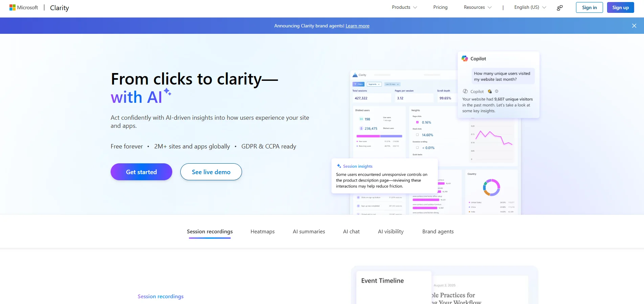The height and width of the screenshot is (304, 644).
Task: Open the Segments dropdown in the dashboard preview
Action: point(374,84)
